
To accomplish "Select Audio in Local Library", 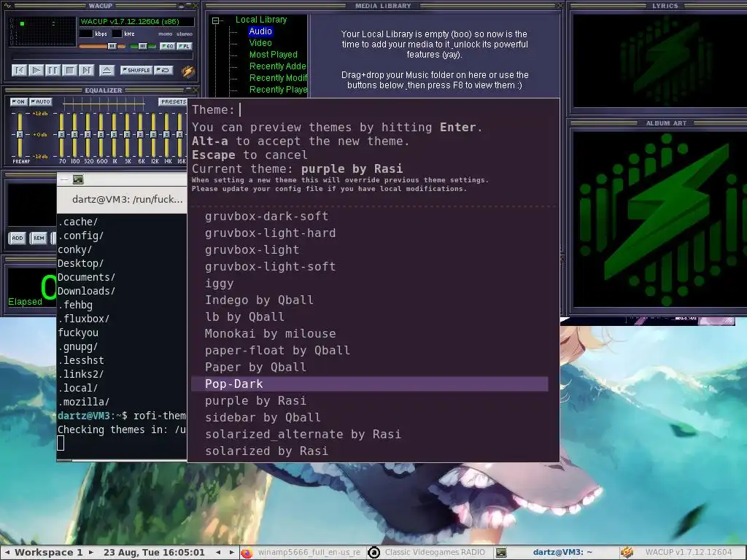I will [260, 31].
